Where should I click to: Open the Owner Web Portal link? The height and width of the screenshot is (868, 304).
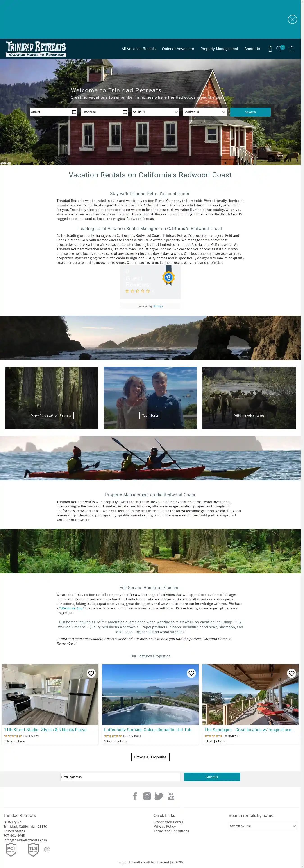168,822
